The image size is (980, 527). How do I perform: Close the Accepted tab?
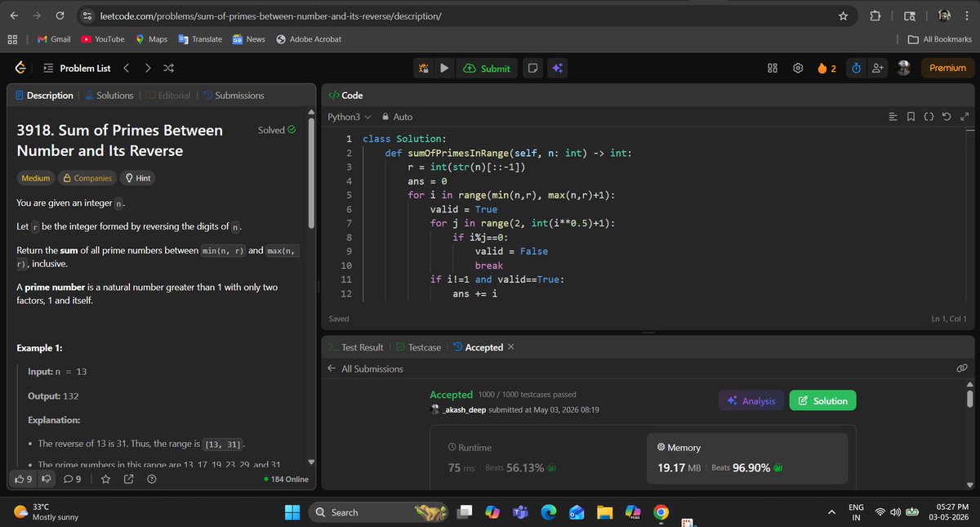click(511, 347)
